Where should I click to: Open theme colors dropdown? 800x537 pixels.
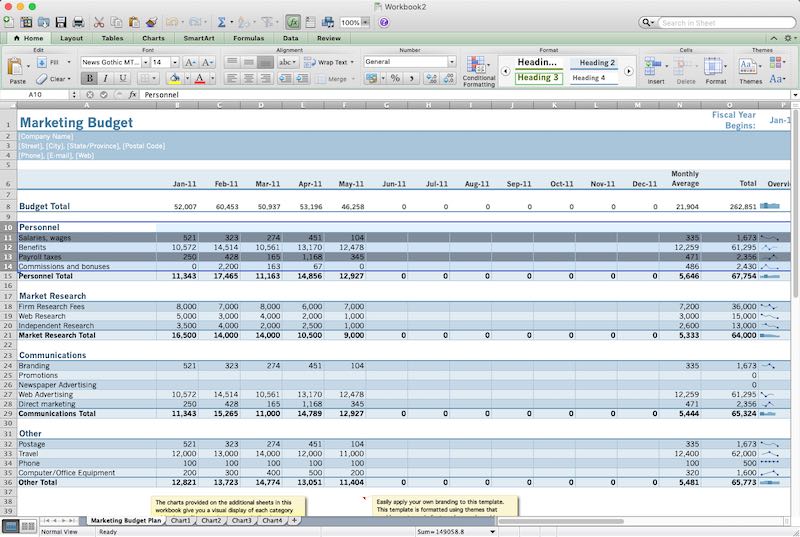point(777,62)
